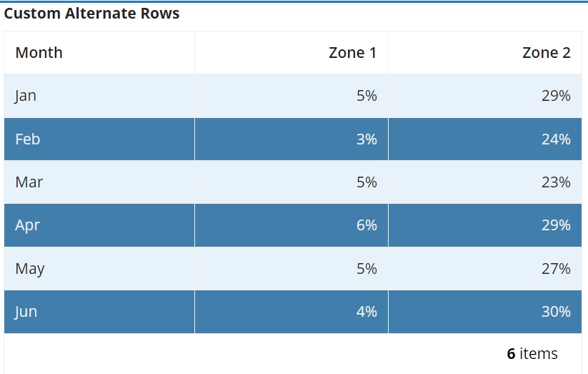Click Mar Zone 2 value 23%
588x374 pixels.
[x=485, y=182]
